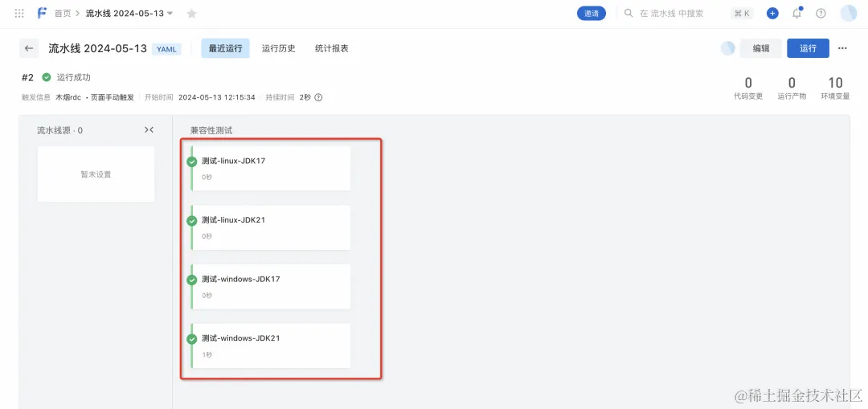Click the 流水线 2024-05-13 page title
Screen dimensions: 868x409
tap(97, 48)
